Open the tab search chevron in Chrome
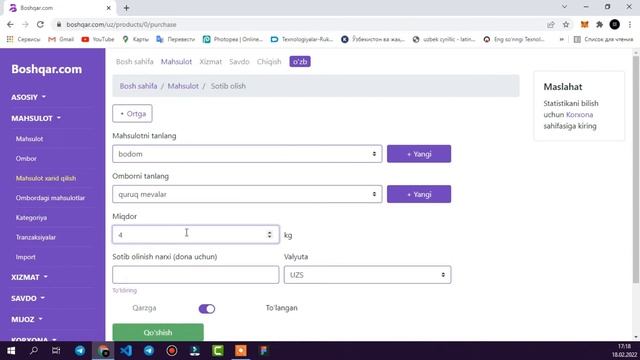Image resolution: width=640 pixels, height=360 pixels. [564, 7]
